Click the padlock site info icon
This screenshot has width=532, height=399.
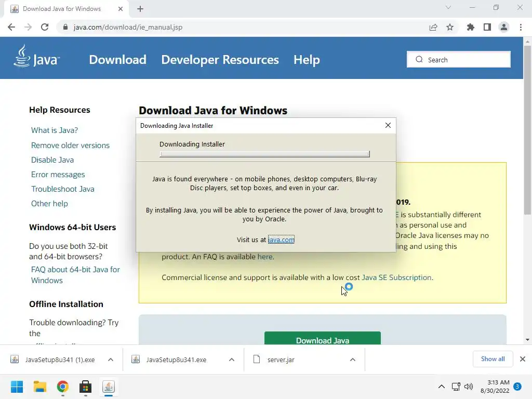coord(65,27)
